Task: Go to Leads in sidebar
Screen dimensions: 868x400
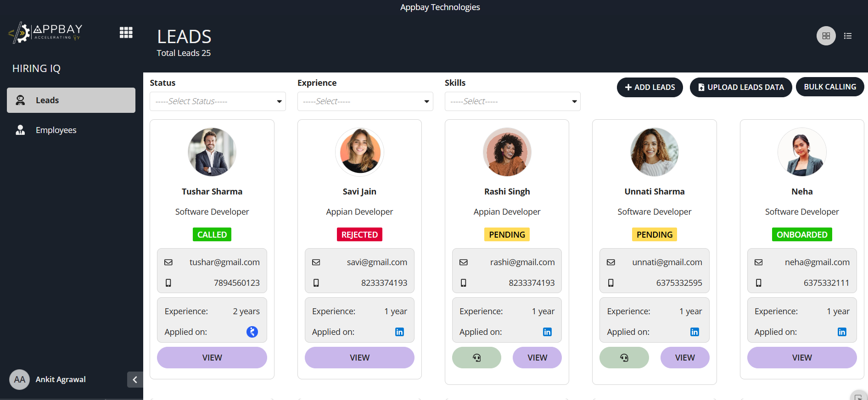Action: click(x=71, y=100)
